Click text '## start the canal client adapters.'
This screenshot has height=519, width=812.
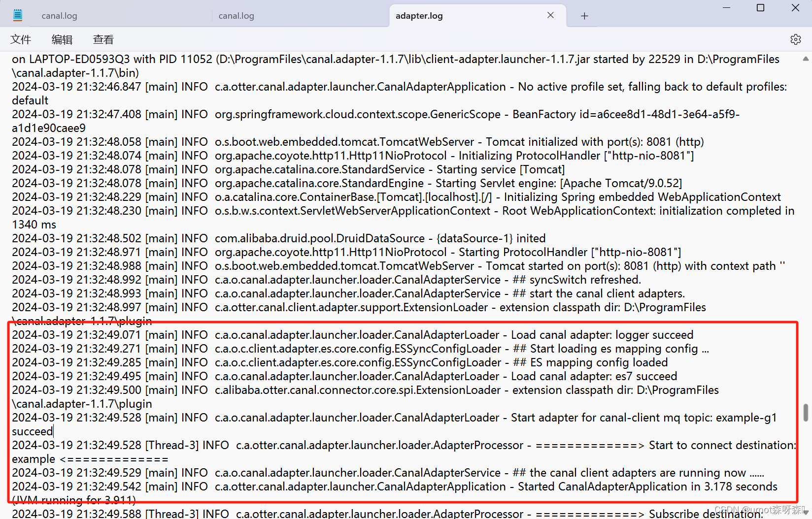pyautogui.click(x=599, y=293)
